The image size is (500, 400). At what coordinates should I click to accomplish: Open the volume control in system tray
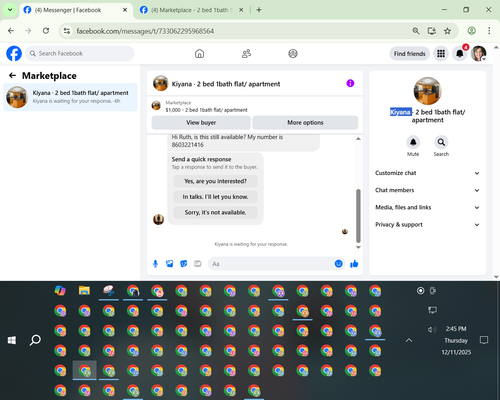432,330
